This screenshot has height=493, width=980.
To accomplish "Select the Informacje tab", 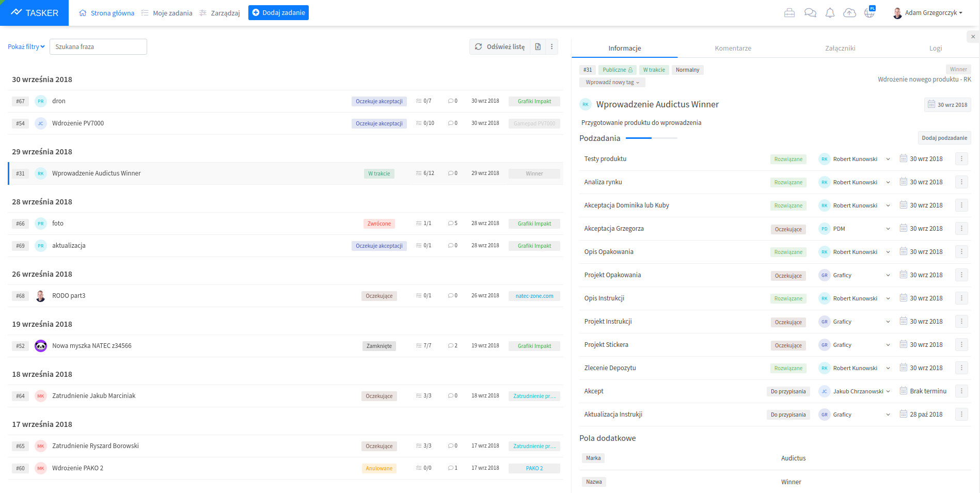I will [624, 49].
